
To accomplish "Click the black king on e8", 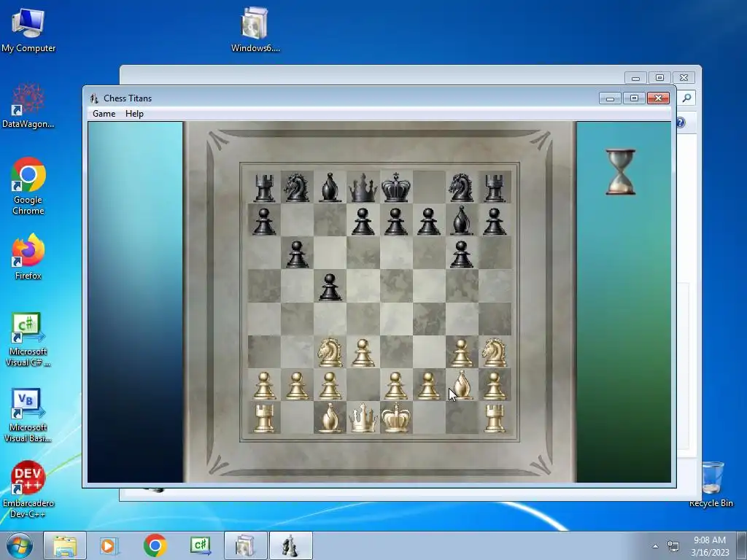I will point(396,187).
